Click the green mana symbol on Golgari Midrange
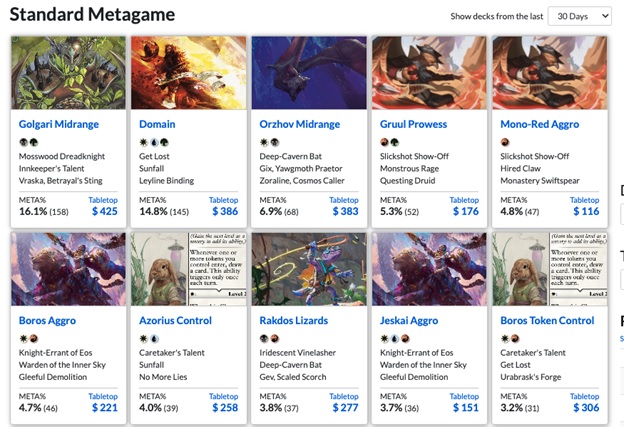 [x=31, y=142]
